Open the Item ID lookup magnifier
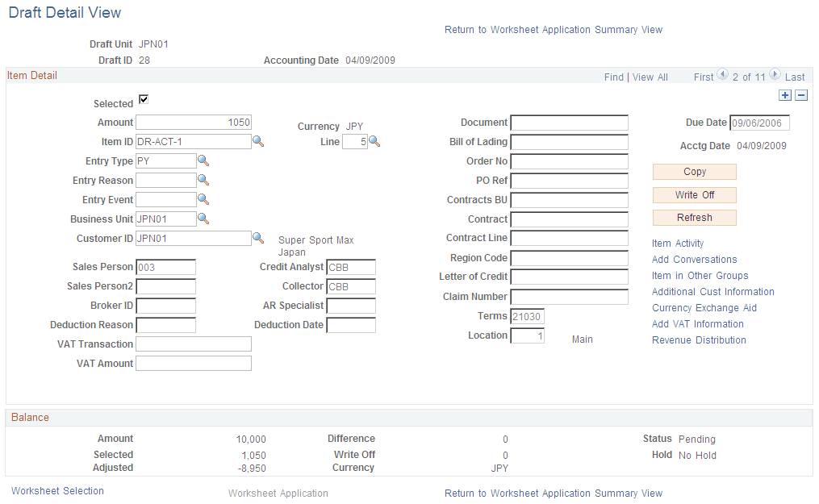 click(x=259, y=141)
